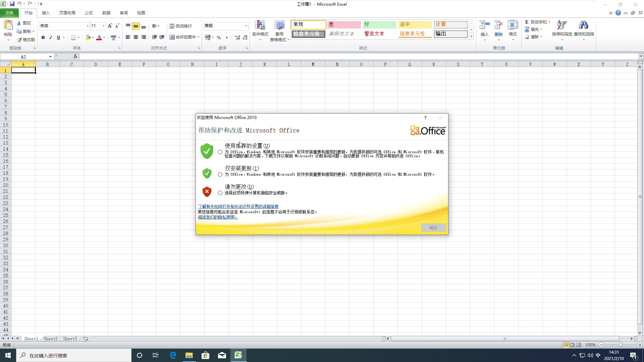
Task: Select the 请勿更改 radio button
Action: 220,193
